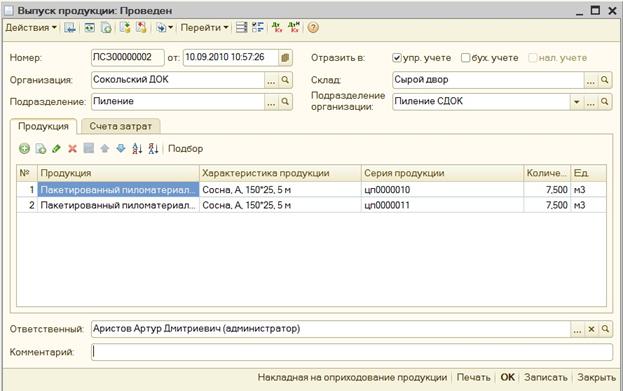623x391 pixels.
Task: Open the ДтН/Кт tax postings icon
Action: pos(294,28)
